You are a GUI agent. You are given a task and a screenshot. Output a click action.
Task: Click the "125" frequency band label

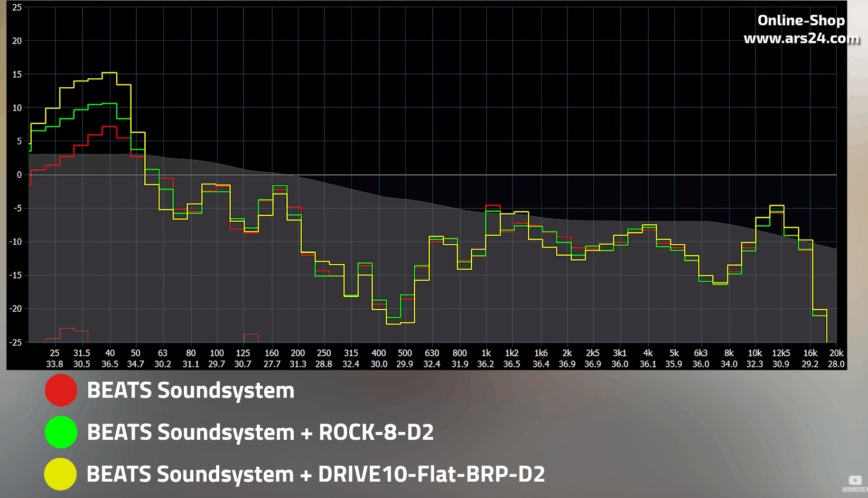click(243, 353)
